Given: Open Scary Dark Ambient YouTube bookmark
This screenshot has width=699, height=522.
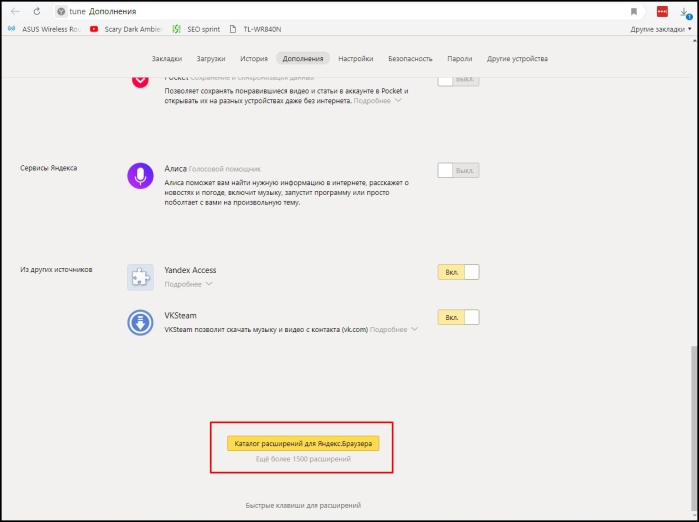Looking at the screenshot, I should pyautogui.click(x=126, y=29).
